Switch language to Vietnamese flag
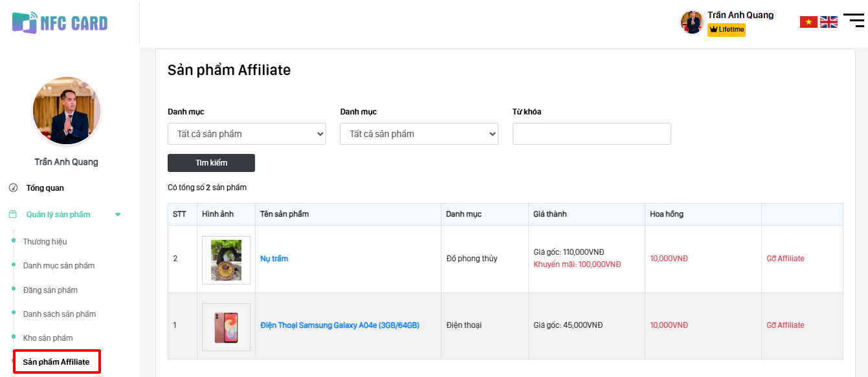The height and width of the screenshot is (377, 868). pos(808,22)
